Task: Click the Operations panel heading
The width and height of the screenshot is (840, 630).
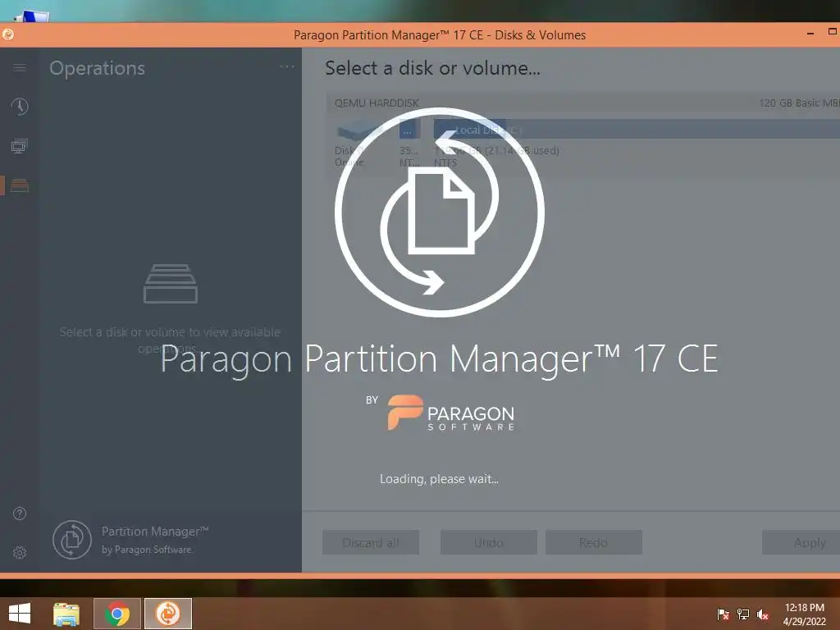Action: tap(98, 68)
